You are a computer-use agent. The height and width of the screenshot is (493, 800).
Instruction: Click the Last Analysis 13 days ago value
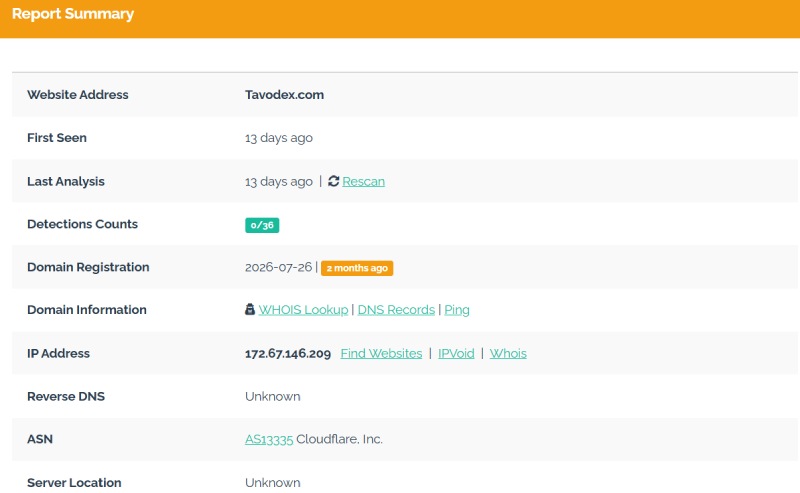pos(279,182)
